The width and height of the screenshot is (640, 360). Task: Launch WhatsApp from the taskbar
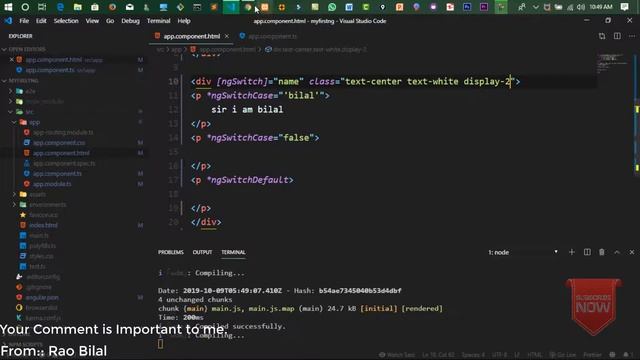point(332,7)
